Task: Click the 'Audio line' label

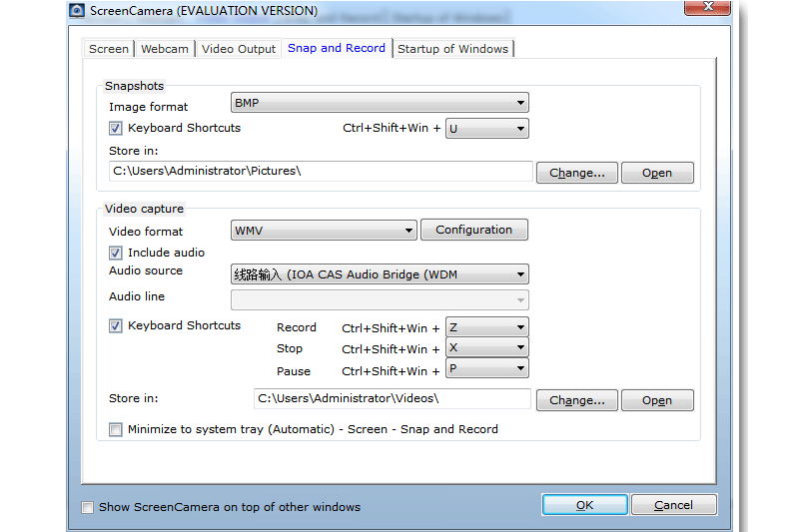Action: (137, 296)
